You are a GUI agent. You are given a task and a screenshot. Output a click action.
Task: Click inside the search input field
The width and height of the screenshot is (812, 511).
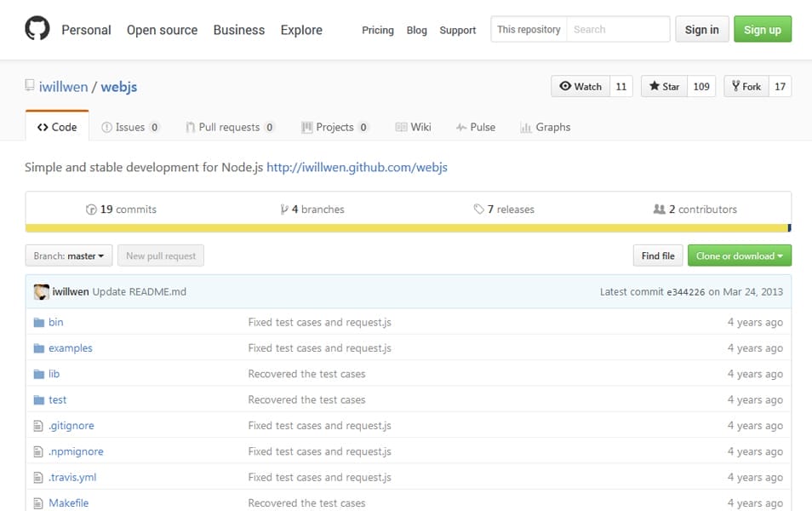(x=617, y=28)
